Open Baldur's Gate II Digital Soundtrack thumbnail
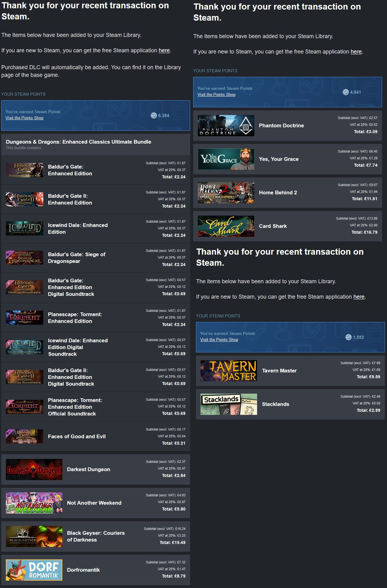This screenshot has height=588, width=387. [25, 377]
